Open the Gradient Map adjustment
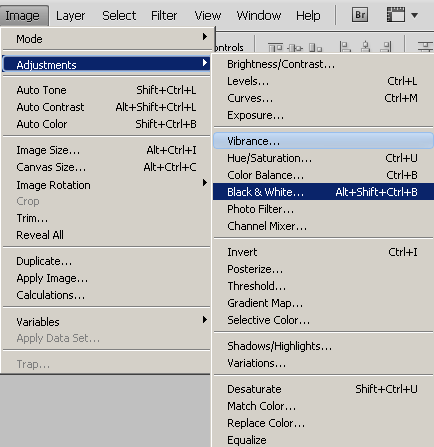Image resolution: width=434 pixels, height=447 pixels. (323, 303)
